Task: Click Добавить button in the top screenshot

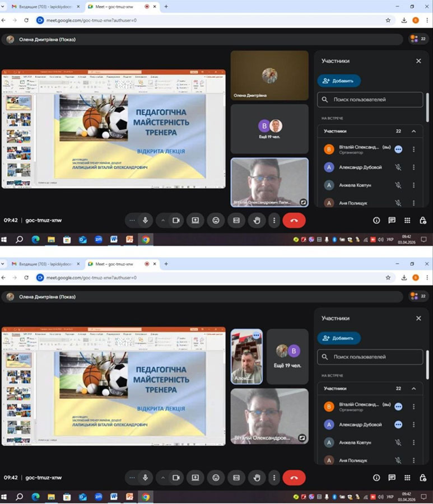Action: click(x=339, y=81)
